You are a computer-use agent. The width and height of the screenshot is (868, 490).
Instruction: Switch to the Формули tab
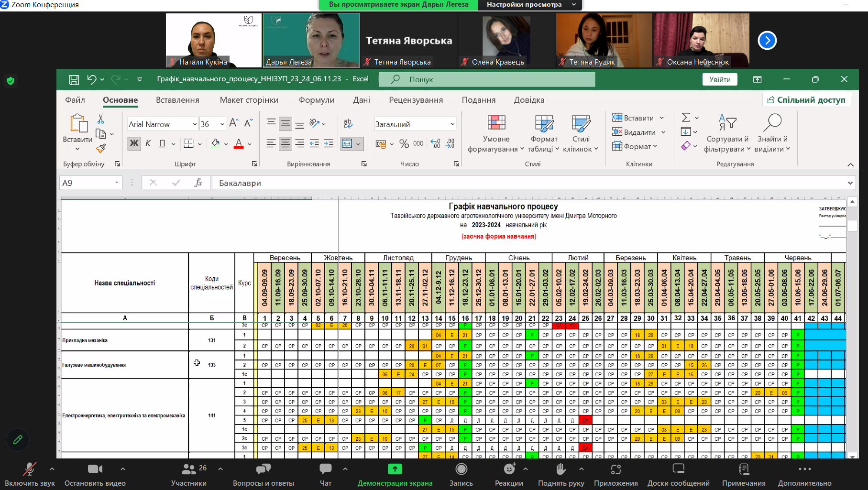pos(317,100)
